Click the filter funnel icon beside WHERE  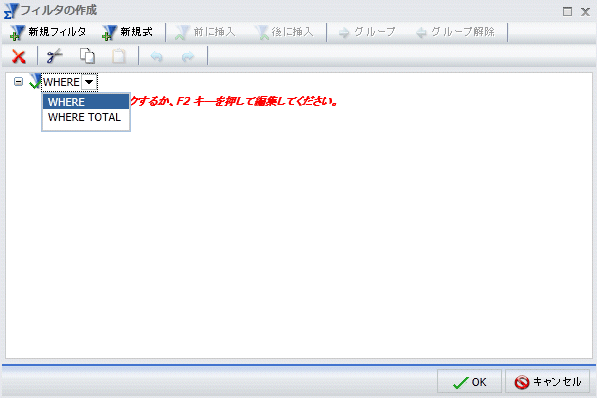35,81
